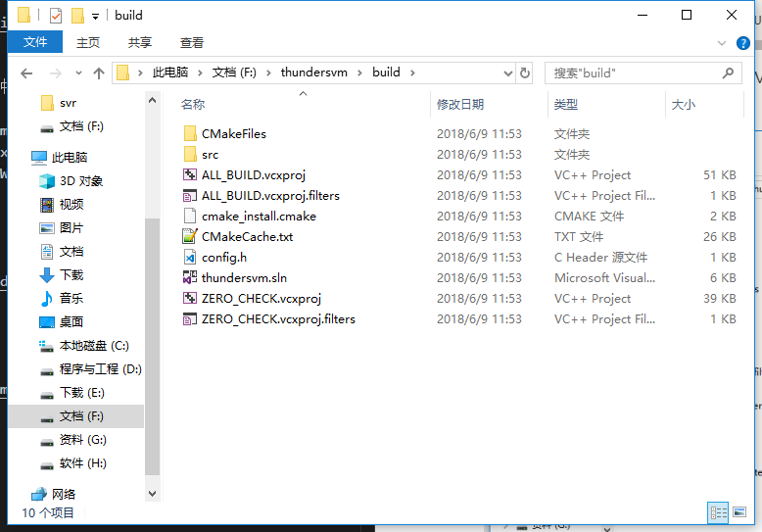Click the thundersvm.sln Visual Studio icon

190,278
